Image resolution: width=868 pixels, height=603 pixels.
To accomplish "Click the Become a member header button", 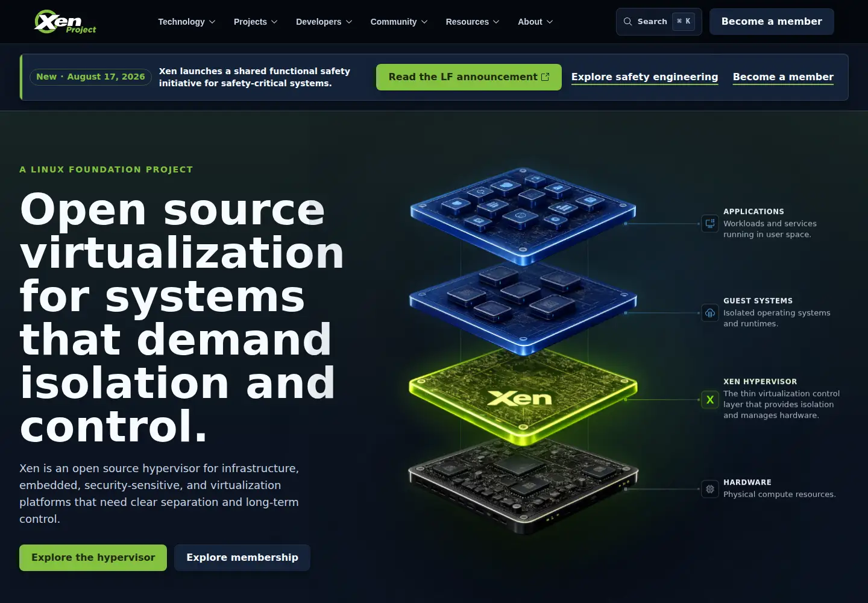I will [772, 22].
